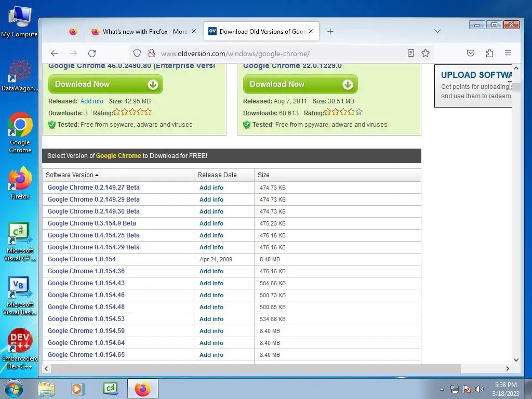Open Google Chrome 1.0.154.46 link
532x399 pixels.
pos(86,295)
